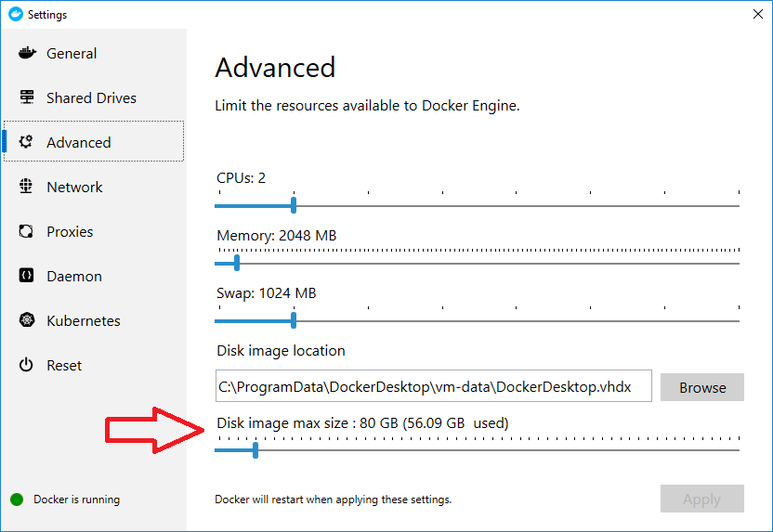Switch to the Daemon tab

coord(74,277)
